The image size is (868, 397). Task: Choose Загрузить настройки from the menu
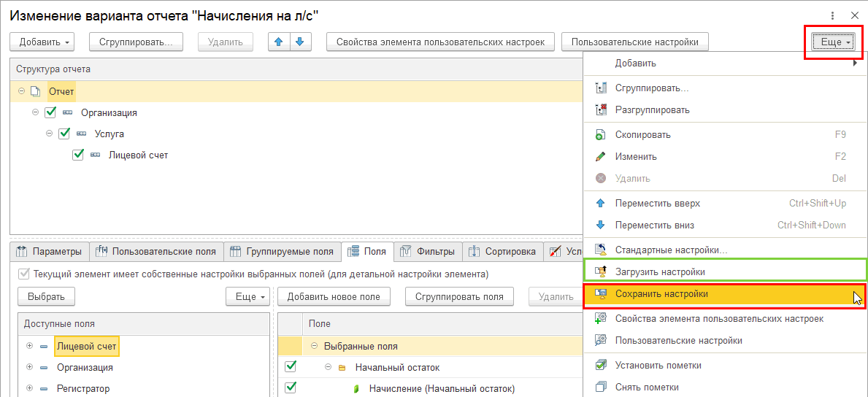click(660, 272)
